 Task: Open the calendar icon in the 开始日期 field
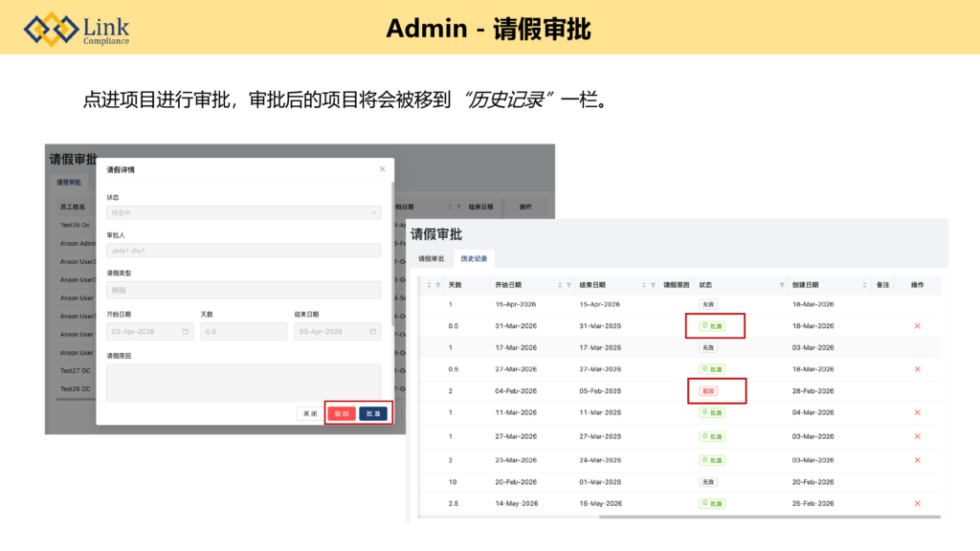[186, 332]
